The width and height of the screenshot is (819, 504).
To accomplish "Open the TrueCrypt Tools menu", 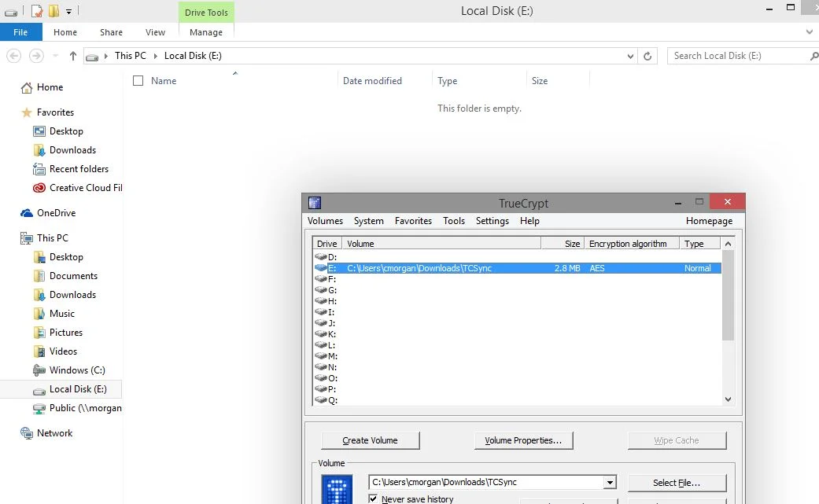I will pos(454,221).
